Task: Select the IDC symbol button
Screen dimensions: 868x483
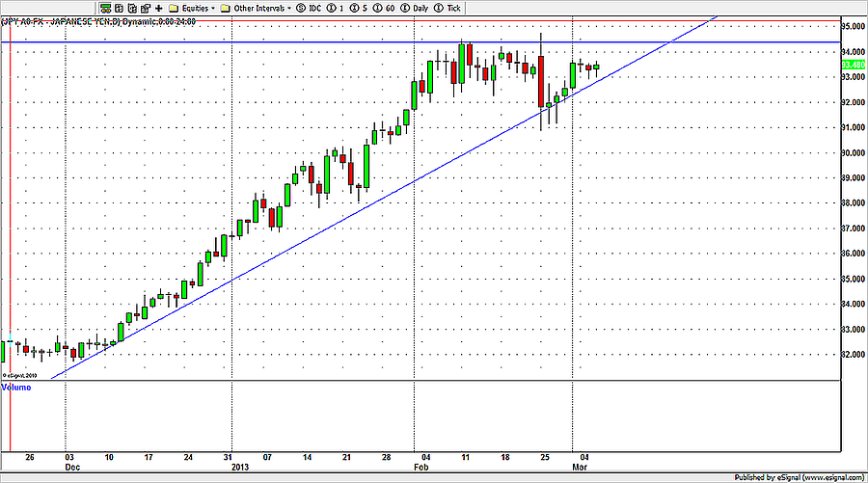Action: (308, 8)
